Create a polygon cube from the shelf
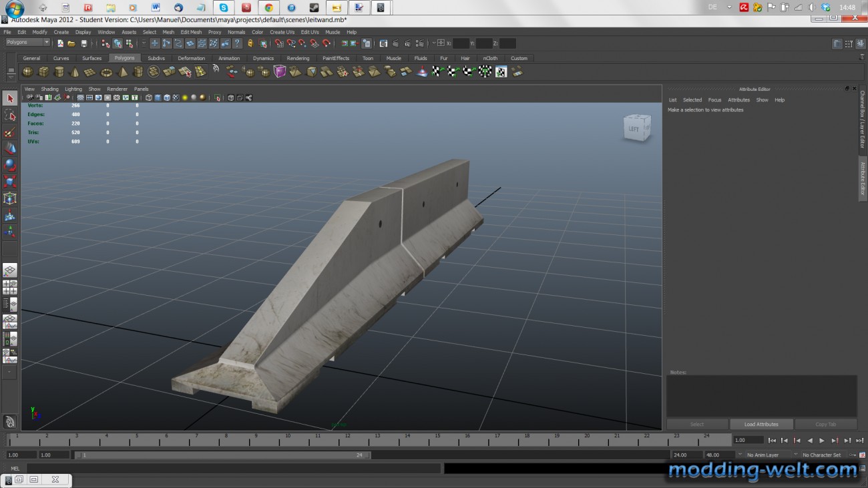868x488 pixels. pos(43,71)
